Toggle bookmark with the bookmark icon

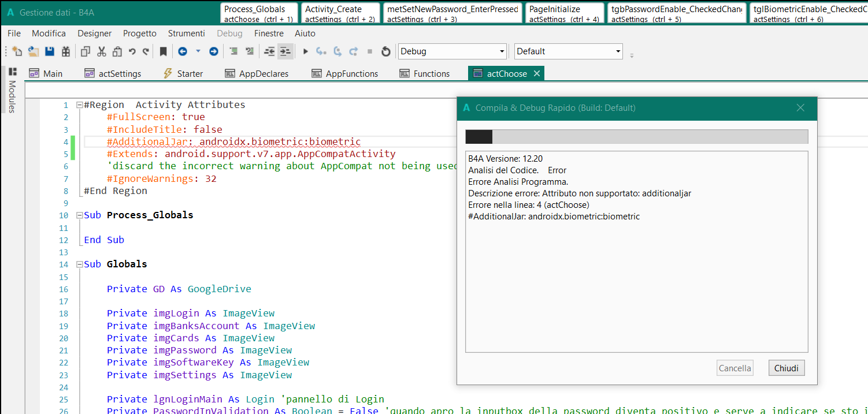tap(164, 51)
